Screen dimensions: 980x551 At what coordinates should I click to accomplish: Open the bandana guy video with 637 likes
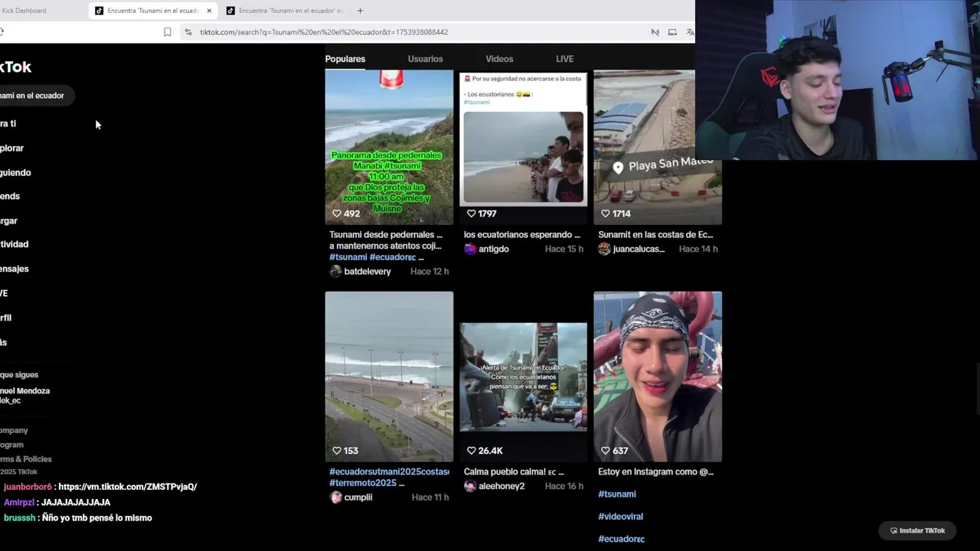tap(657, 377)
